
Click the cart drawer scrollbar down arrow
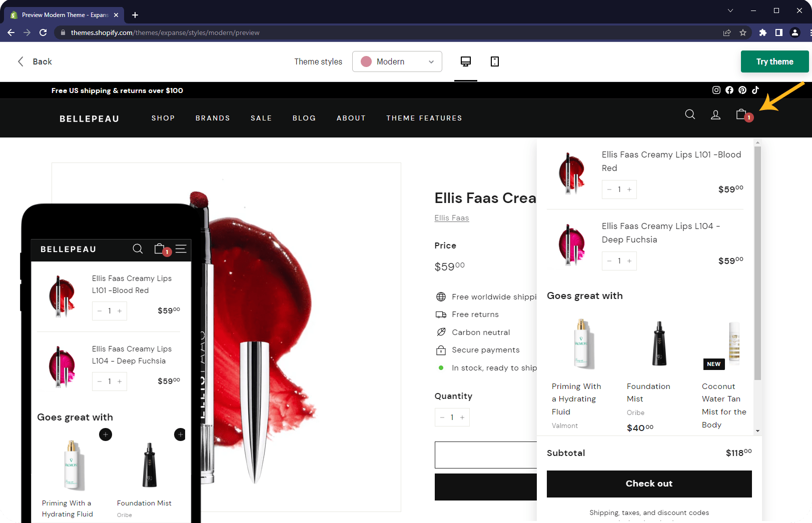(x=757, y=430)
